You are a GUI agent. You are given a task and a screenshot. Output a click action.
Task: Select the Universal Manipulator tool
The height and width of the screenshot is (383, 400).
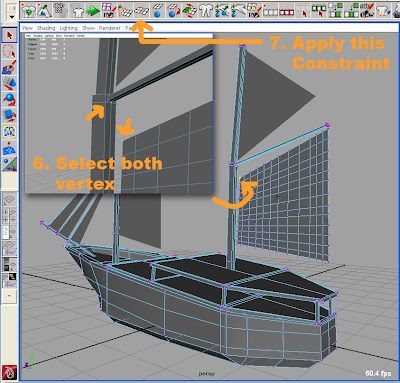click(9, 131)
